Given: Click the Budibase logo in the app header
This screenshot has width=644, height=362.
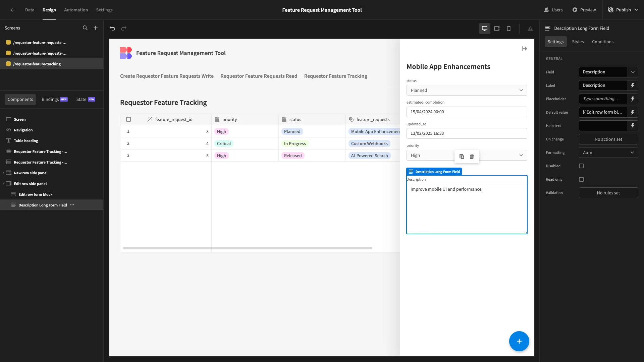Looking at the screenshot, I should click(x=126, y=53).
